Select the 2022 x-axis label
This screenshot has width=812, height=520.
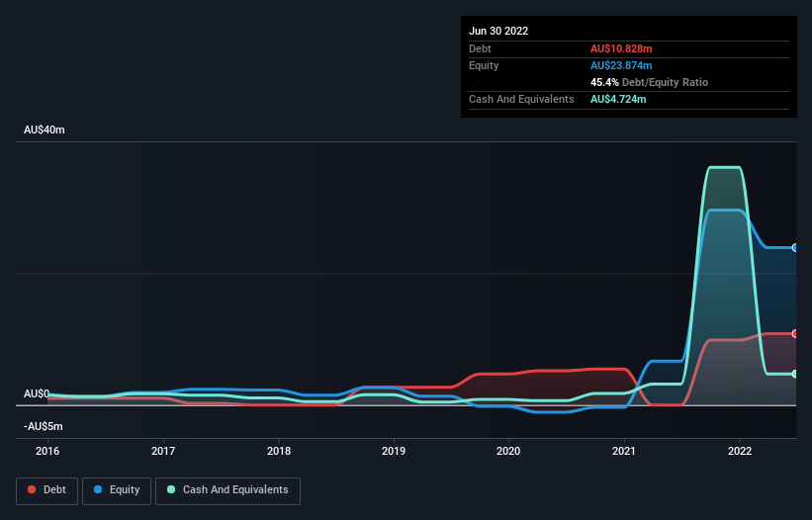click(x=740, y=451)
